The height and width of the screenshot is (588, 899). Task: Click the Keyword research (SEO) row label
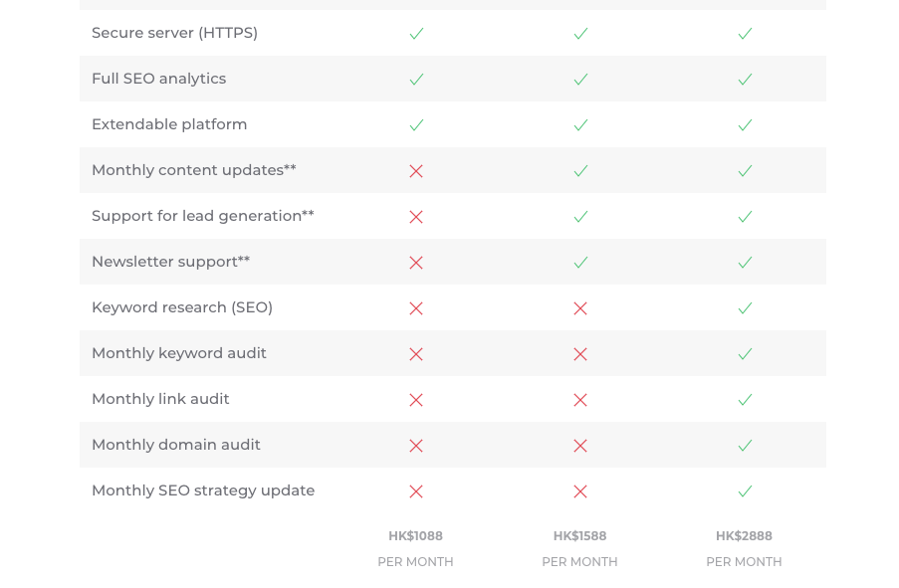181,307
